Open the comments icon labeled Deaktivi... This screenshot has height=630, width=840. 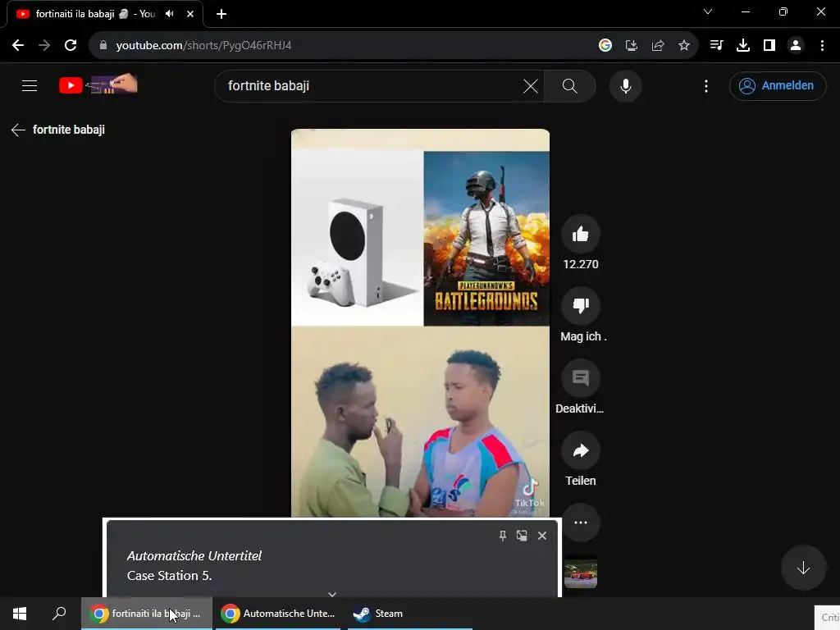[581, 378]
